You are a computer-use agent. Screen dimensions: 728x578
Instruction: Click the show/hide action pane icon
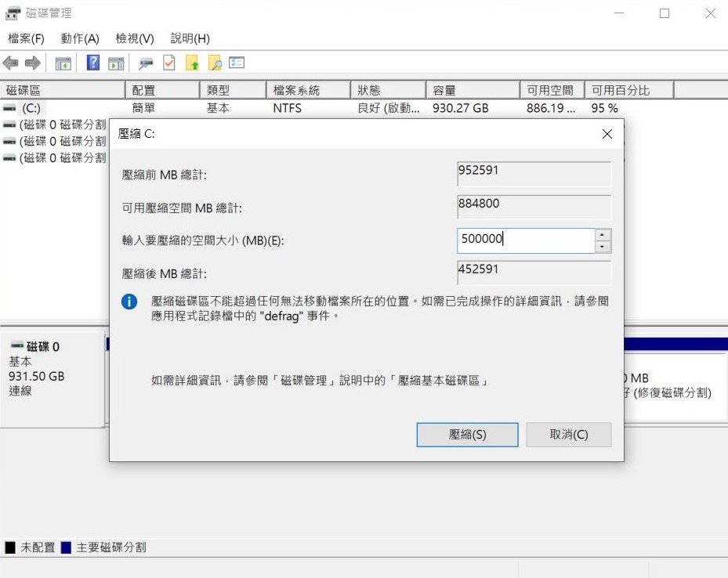[x=116, y=63]
